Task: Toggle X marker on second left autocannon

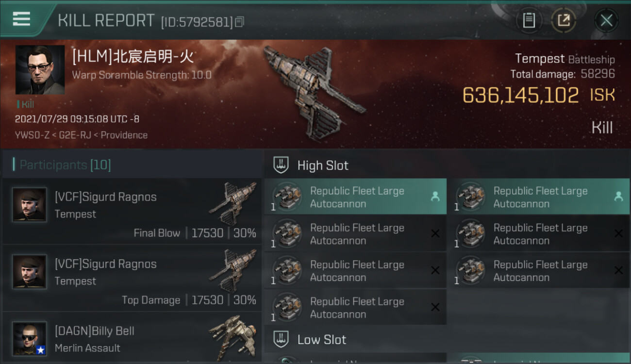Action: point(435,233)
